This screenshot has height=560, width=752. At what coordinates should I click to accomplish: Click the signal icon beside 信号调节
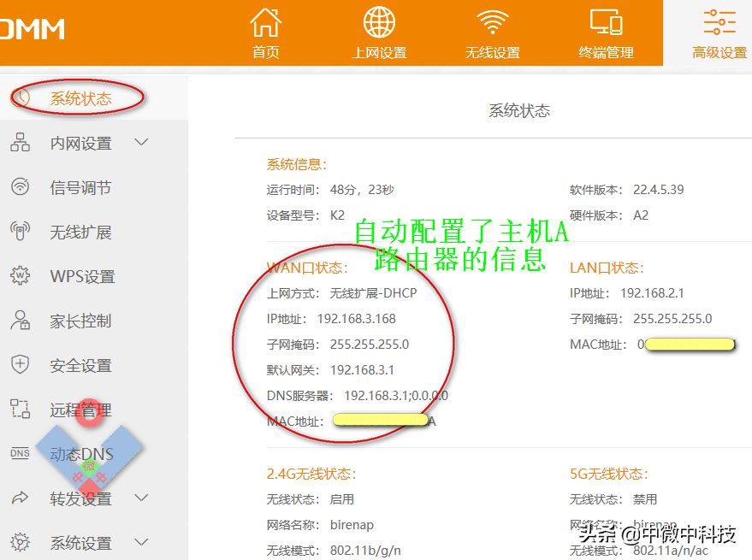point(21,186)
